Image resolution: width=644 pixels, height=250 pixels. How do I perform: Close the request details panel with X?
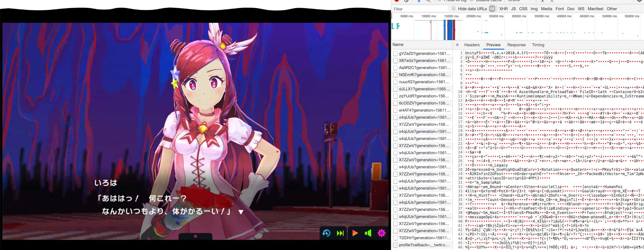pyautogui.click(x=457, y=45)
